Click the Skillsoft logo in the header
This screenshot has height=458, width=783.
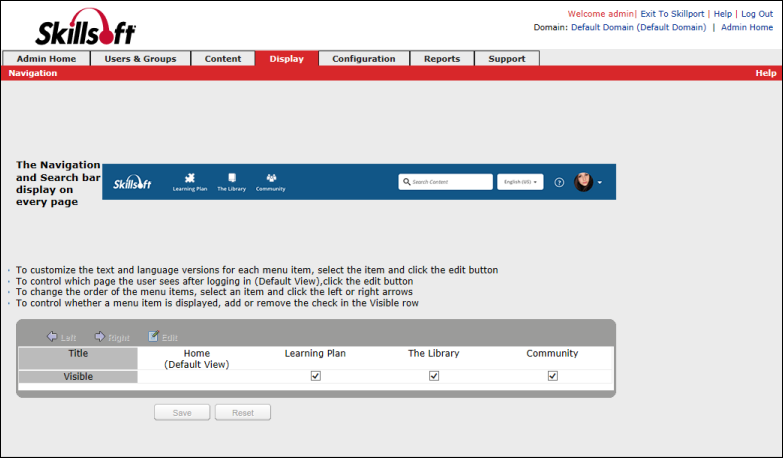(x=85, y=27)
